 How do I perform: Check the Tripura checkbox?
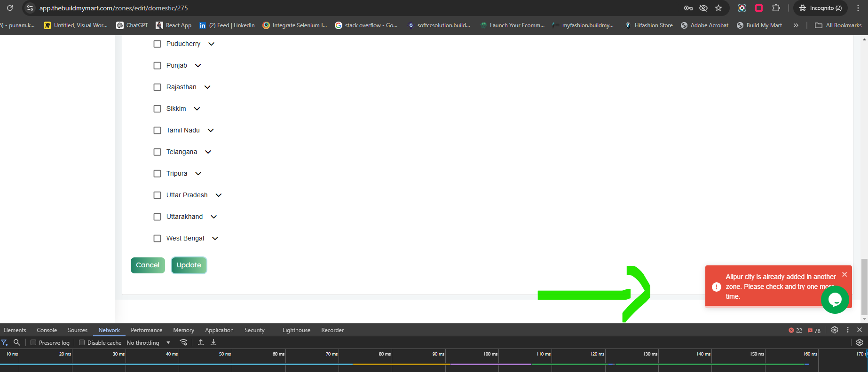click(158, 173)
